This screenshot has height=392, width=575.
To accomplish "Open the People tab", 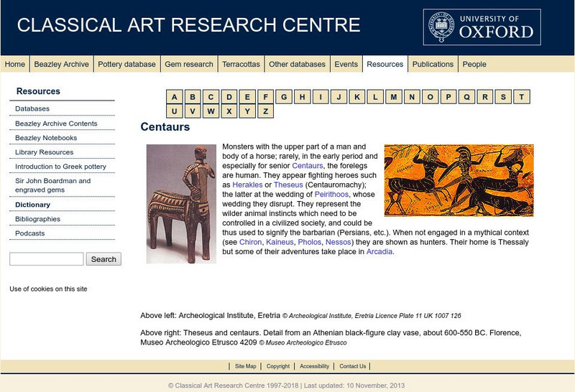I will [x=474, y=64].
